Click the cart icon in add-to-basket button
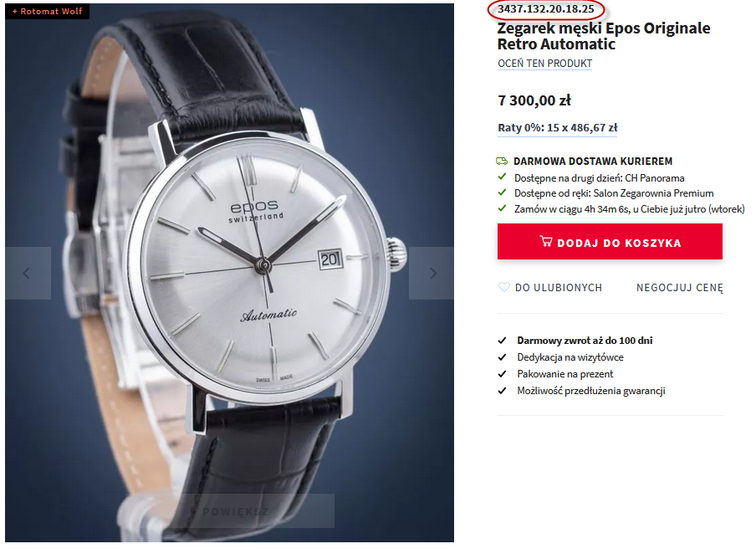This screenshot has height=554, width=756. pyautogui.click(x=546, y=241)
